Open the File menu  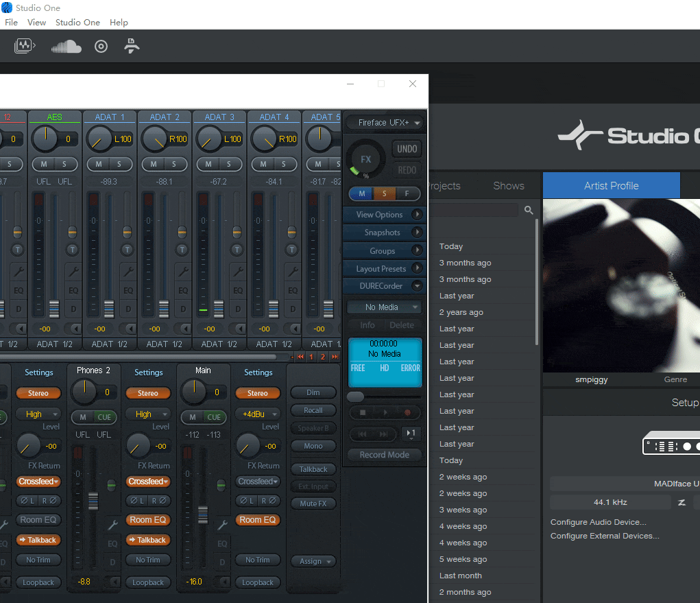pos(11,23)
